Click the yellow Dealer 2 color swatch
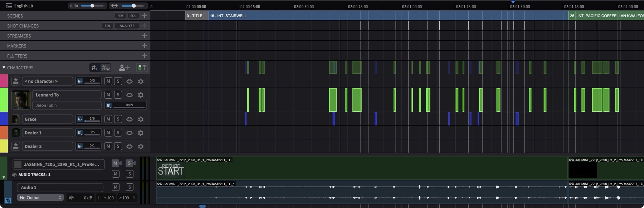 pyautogui.click(x=4, y=146)
